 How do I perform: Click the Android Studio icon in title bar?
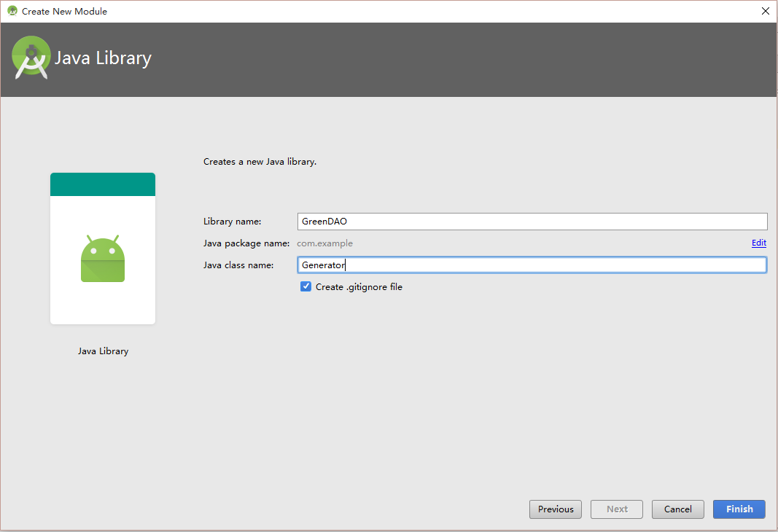pos(12,11)
